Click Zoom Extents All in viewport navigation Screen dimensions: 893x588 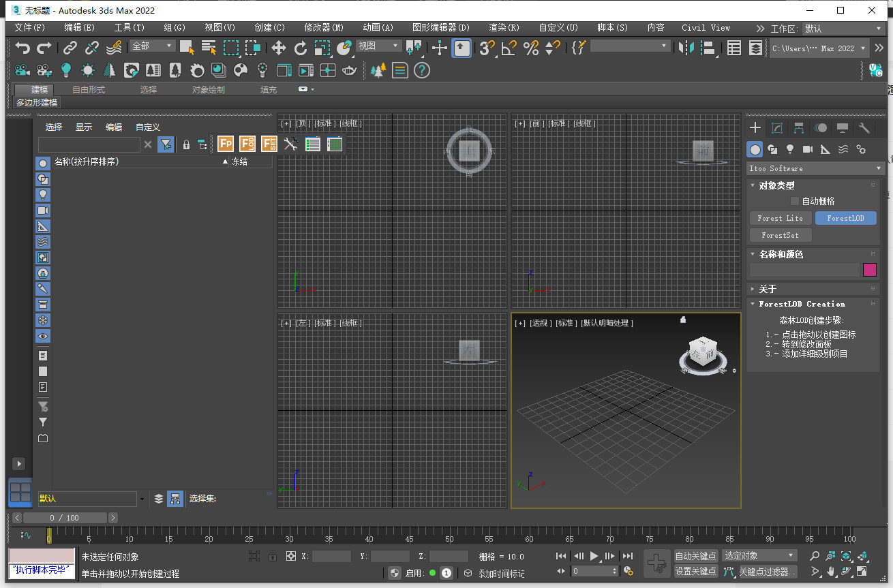(x=864, y=556)
